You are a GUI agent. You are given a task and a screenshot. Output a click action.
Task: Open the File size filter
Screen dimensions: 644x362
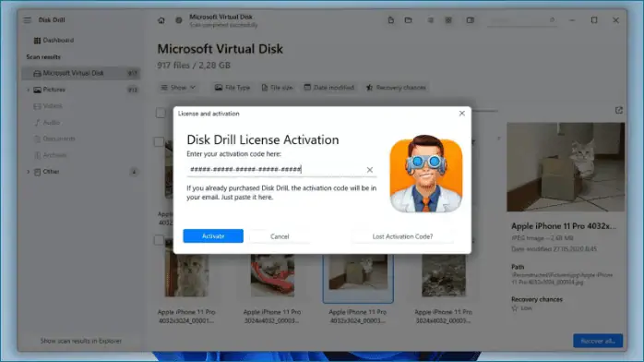pos(277,88)
